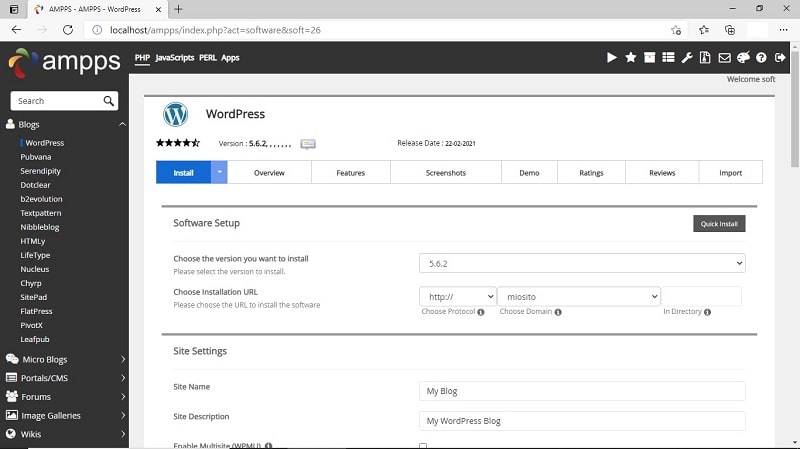Expand the Forums category
800x449 pixels.
(123, 397)
